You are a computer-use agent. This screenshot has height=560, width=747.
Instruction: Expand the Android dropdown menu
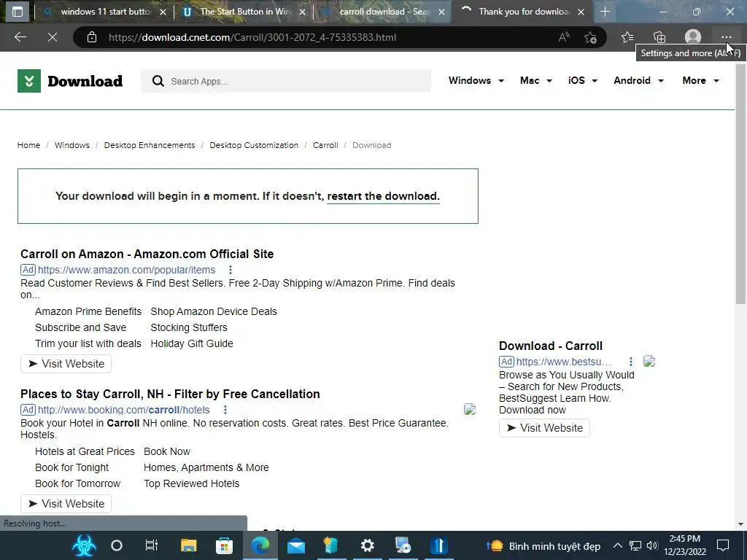638,80
